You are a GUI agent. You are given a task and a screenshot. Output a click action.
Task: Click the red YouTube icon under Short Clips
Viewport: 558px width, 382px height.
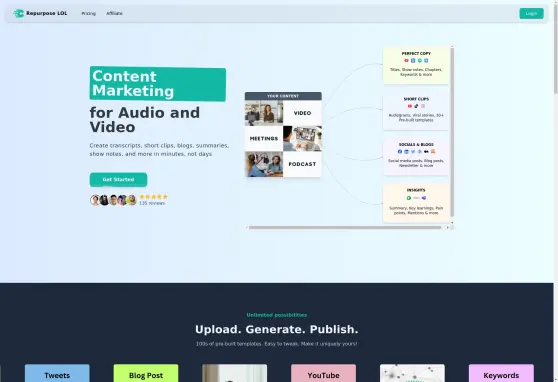tap(410, 106)
